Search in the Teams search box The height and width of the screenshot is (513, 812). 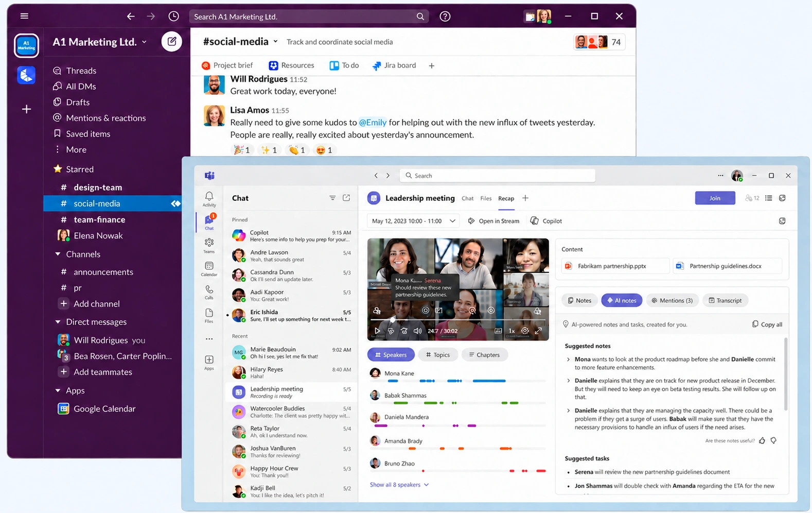coord(498,176)
